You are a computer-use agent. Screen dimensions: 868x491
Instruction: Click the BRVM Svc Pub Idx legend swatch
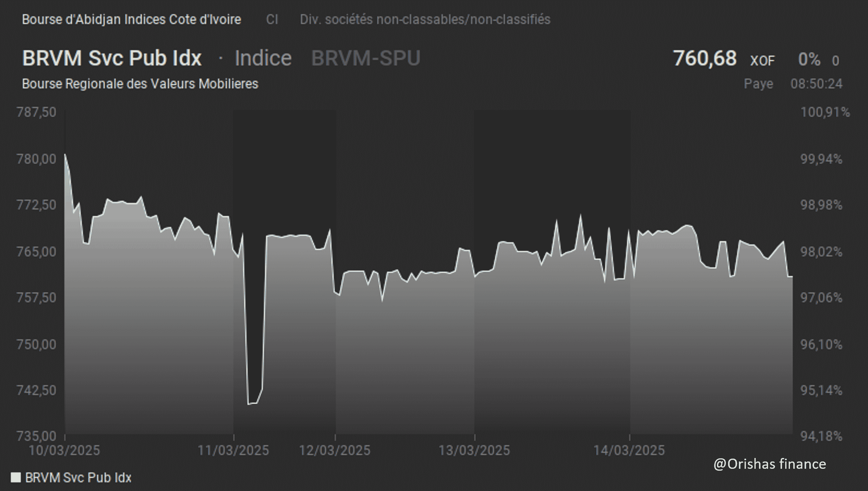click(16, 477)
